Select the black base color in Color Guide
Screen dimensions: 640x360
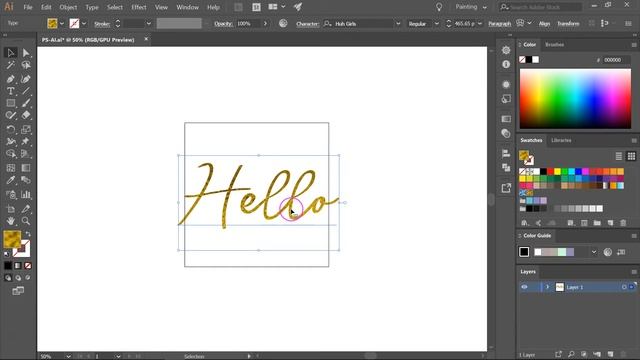point(524,252)
